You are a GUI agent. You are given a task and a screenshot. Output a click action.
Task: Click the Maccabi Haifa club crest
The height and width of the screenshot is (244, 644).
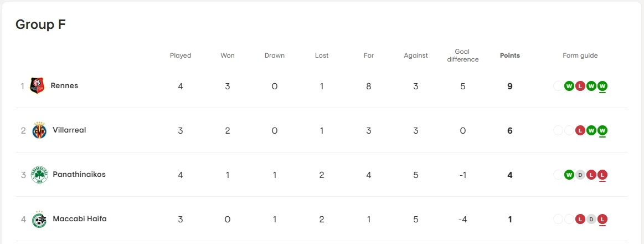pos(39,219)
